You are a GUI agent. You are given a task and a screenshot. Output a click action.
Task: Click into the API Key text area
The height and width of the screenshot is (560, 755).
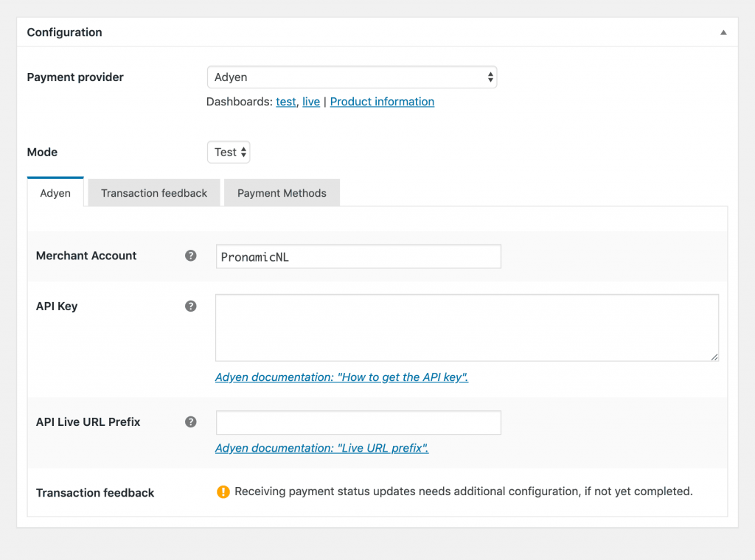(x=467, y=328)
